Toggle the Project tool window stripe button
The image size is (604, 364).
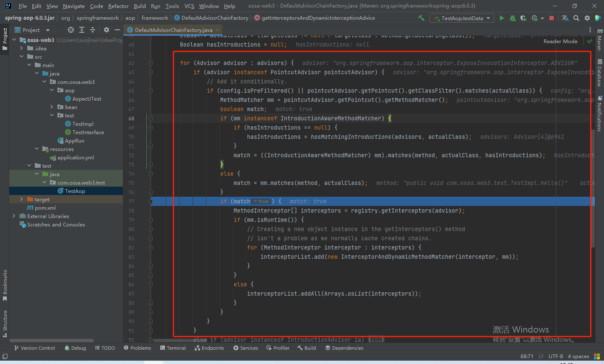5,39
